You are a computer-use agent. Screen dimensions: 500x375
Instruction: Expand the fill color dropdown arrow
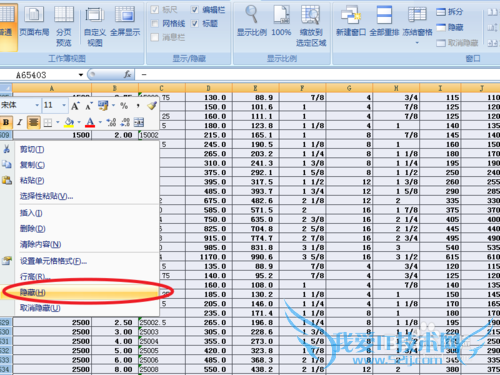click(x=79, y=122)
